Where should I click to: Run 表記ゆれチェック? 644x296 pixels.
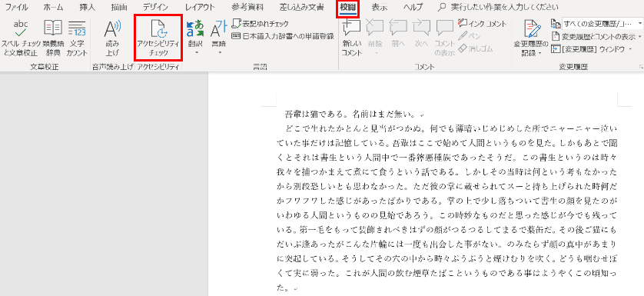tap(261, 24)
